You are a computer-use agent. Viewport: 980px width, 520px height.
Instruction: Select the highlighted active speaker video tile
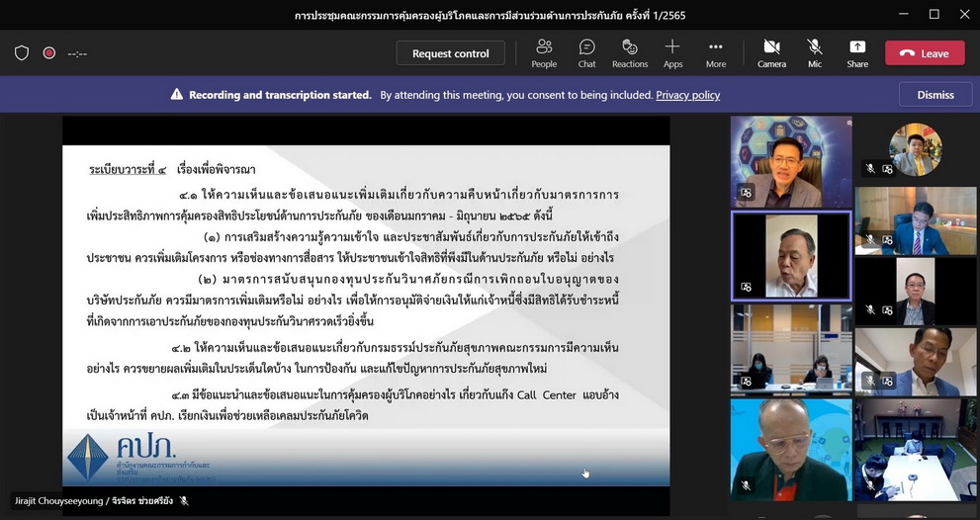tap(791, 255)
